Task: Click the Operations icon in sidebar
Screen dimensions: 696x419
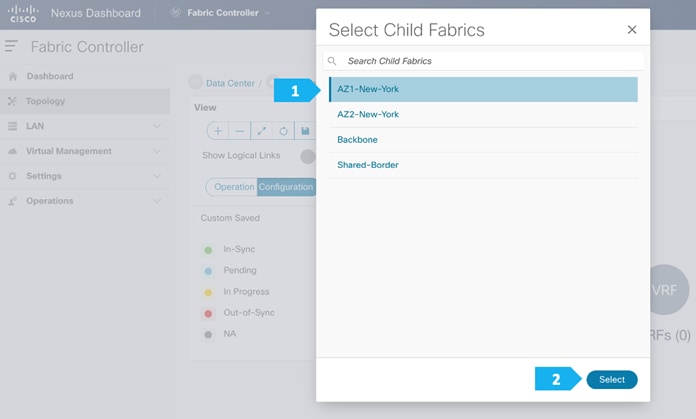Action: coord(12,201)
